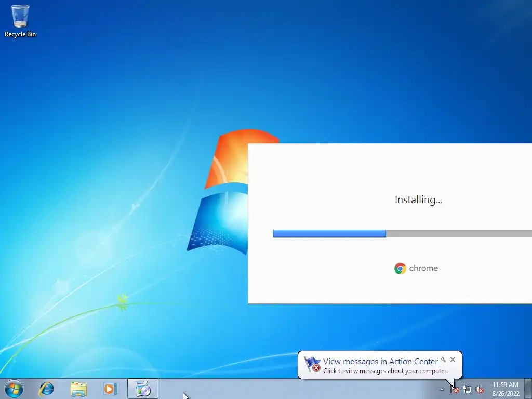Click the muted volume speaker icon
The image size is (532, 399).
[480, 390]
